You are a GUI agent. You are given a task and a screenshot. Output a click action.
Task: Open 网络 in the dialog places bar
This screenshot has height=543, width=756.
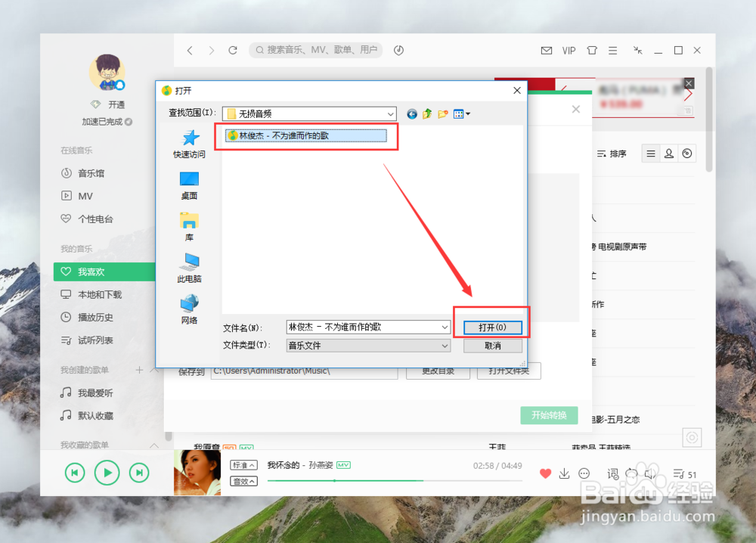[x=189, y=309]
